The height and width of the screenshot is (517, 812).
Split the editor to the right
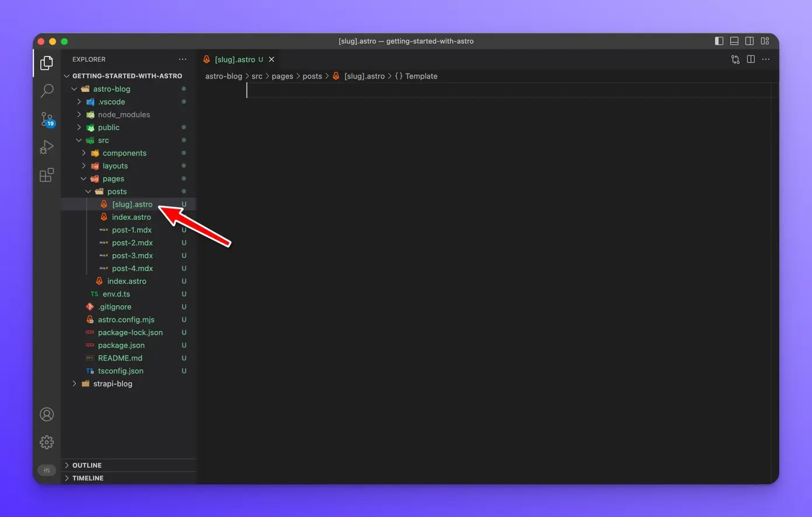click(751, 59)
